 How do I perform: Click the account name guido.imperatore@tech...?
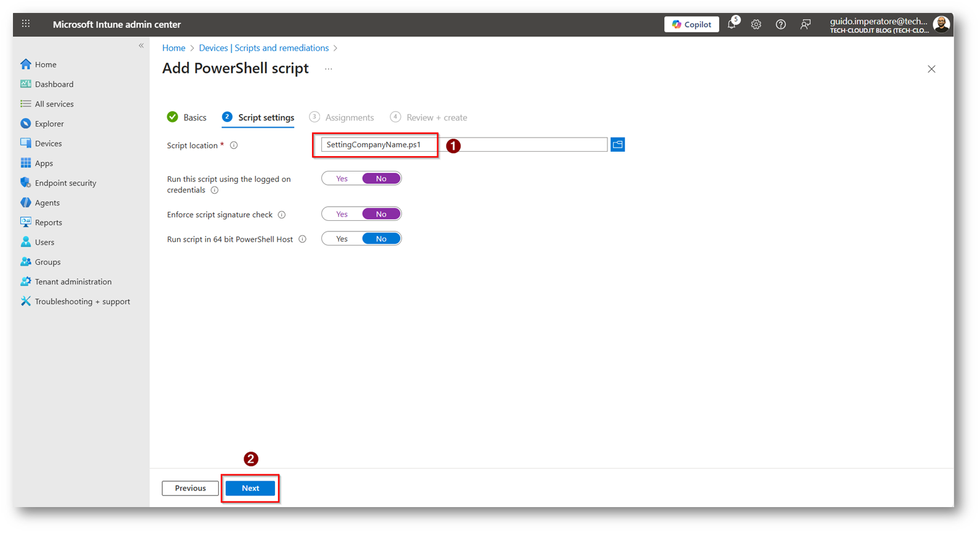coord(879,21)
